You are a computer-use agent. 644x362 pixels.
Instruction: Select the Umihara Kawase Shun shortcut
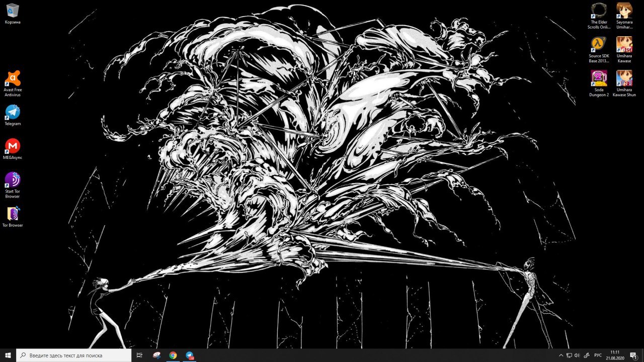[x=624, y=83]
